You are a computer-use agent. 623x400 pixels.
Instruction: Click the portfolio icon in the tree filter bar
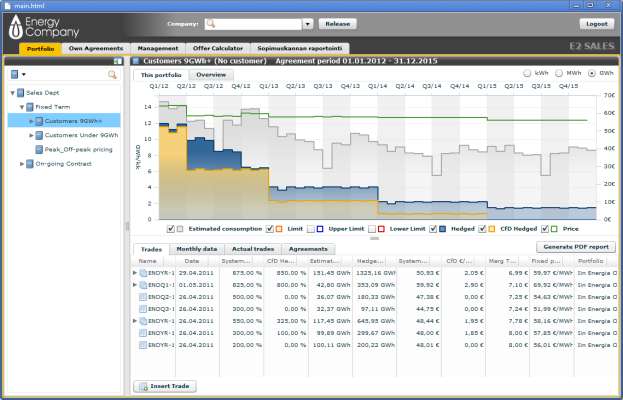[15, 74]
